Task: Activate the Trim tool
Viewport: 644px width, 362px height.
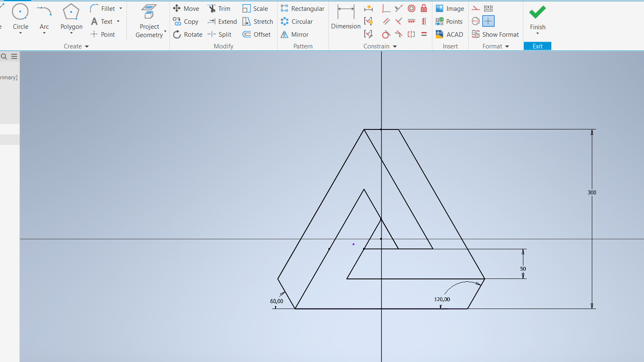Action: click(x=219, y=8)
